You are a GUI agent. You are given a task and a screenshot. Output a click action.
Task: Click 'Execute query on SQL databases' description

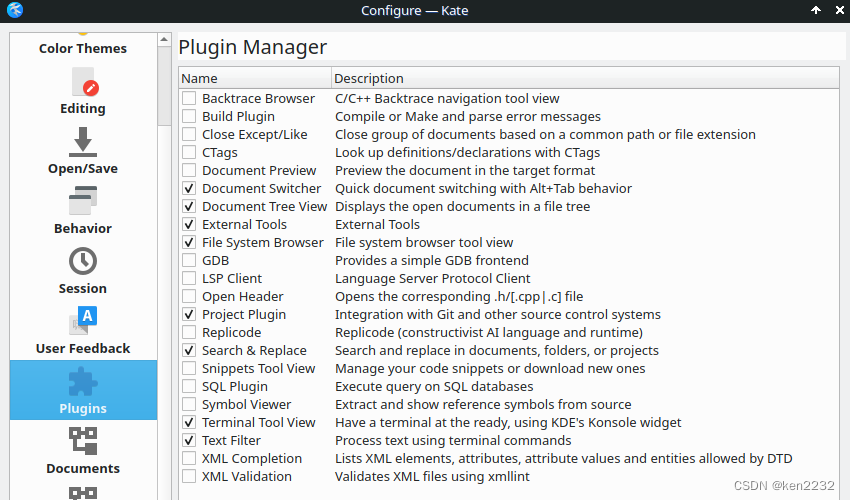pos(434,386)
